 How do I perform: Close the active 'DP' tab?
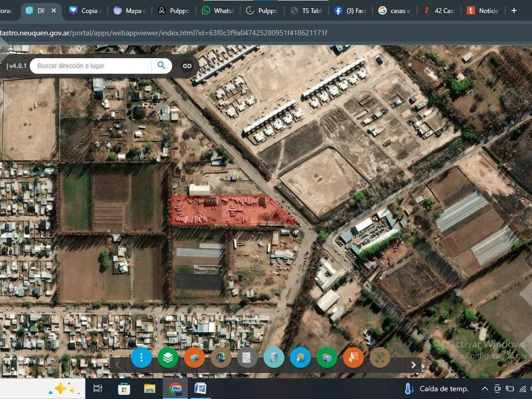pos(54,11)
